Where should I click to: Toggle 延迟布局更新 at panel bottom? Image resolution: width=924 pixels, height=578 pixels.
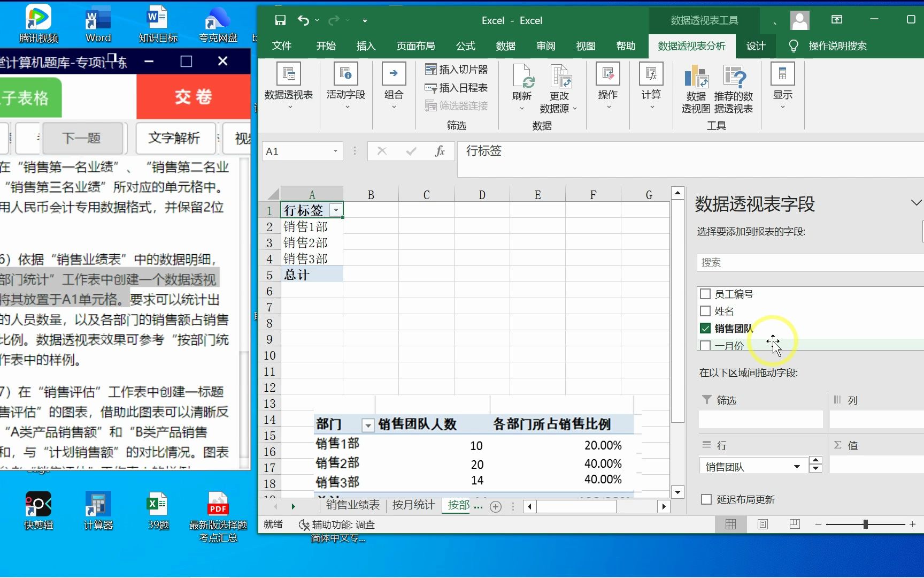[705, 499]
